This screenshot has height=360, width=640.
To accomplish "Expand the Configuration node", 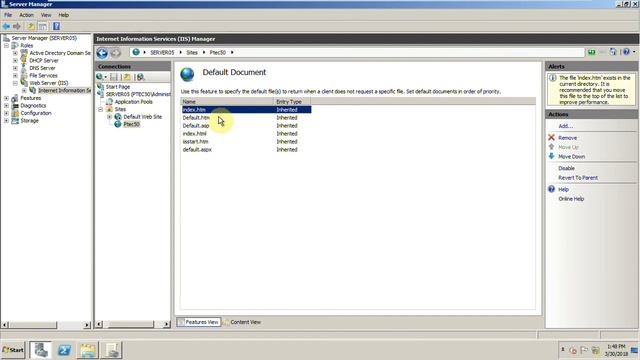I will click(7, 113).
